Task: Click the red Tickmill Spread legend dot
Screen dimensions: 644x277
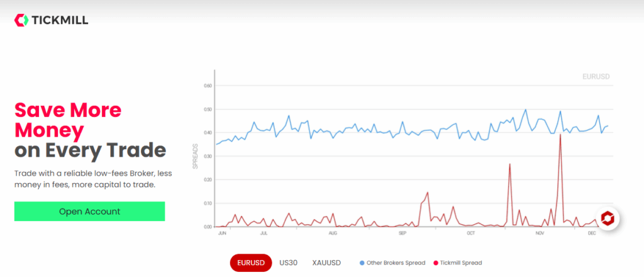Action: (435, 263)
